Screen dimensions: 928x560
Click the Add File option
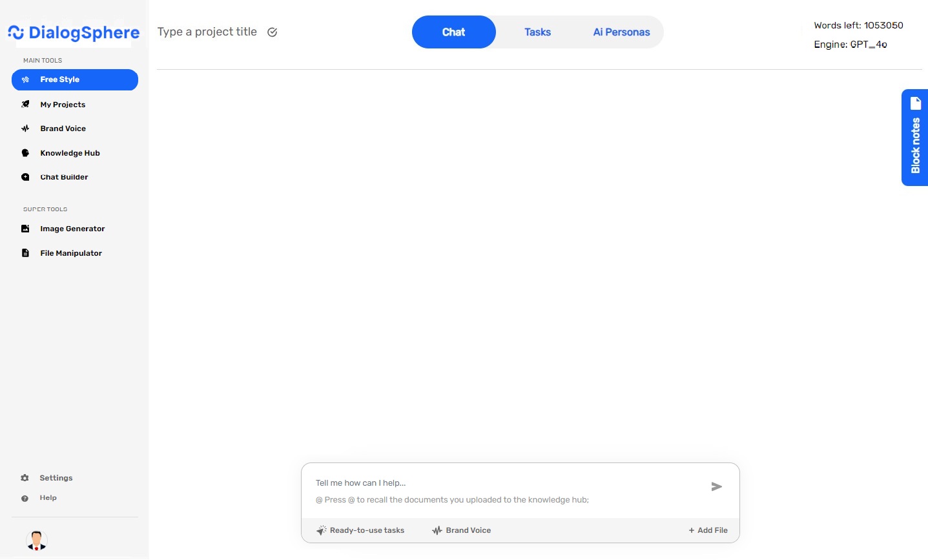click(x=708, y=530)
